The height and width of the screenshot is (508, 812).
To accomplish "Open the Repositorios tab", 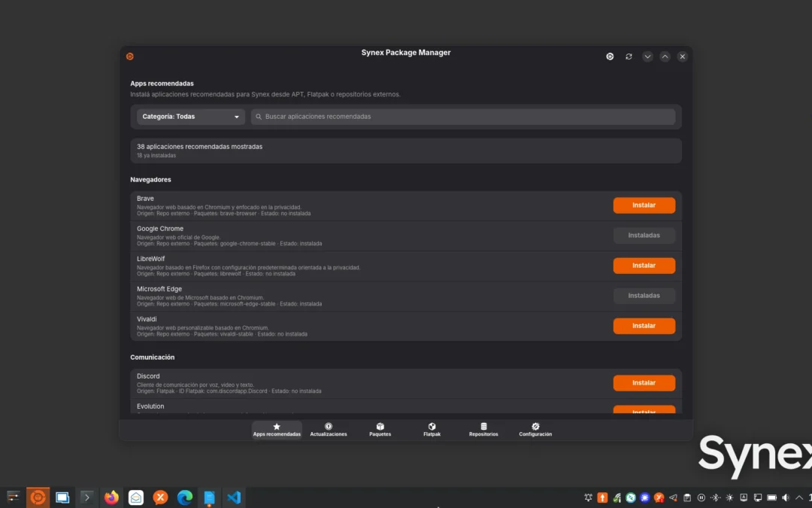I will (483, 430).
